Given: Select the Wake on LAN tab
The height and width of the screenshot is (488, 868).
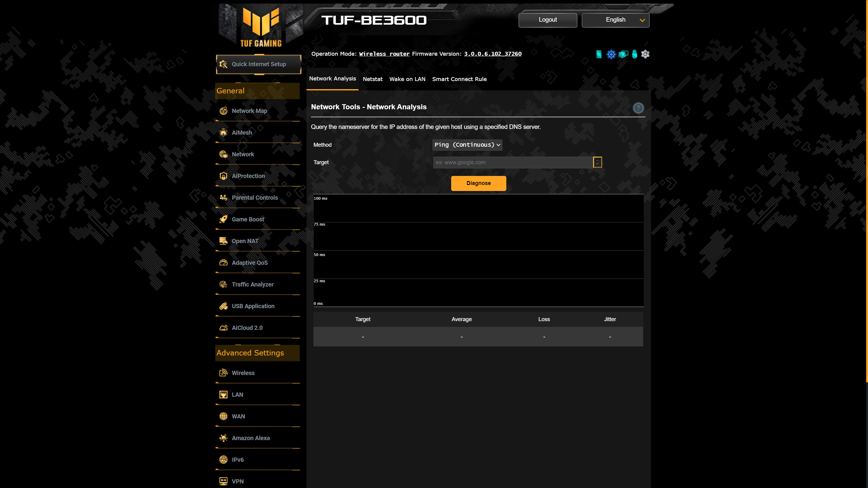Looking at the screenshot, I should (407, 78).
